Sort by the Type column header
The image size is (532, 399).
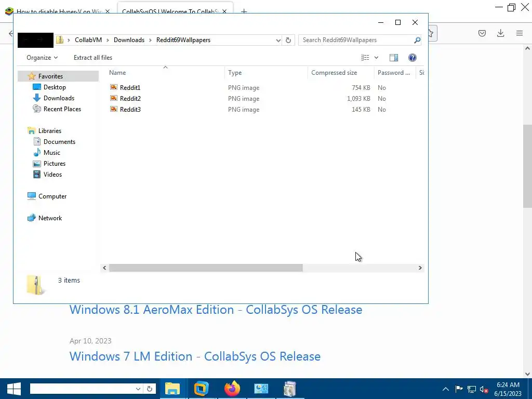235,73
